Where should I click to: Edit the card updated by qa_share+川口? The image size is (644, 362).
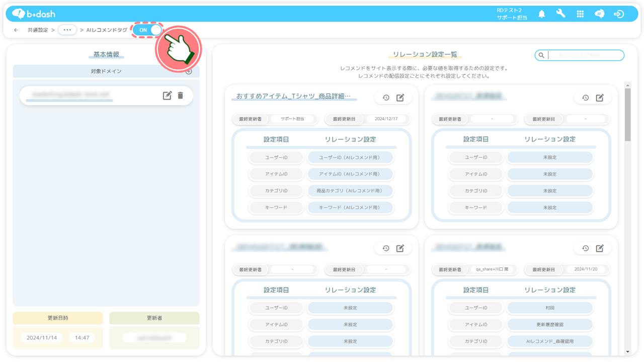[x=600, y=248]
